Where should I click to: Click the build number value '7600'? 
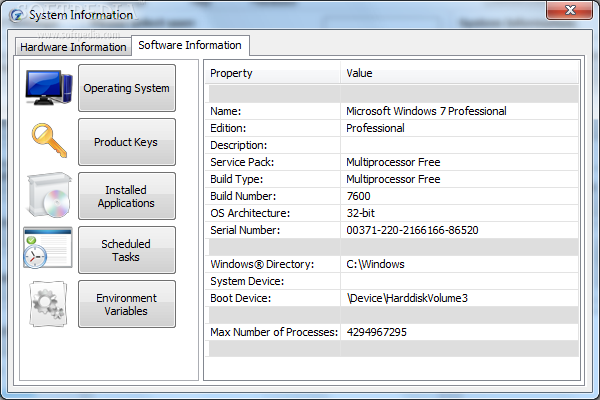click(359, 196)
